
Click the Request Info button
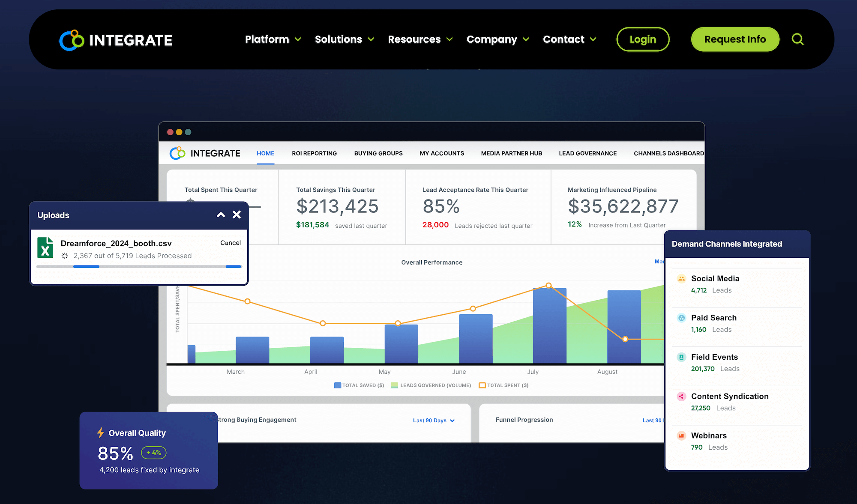coord(735,39)
